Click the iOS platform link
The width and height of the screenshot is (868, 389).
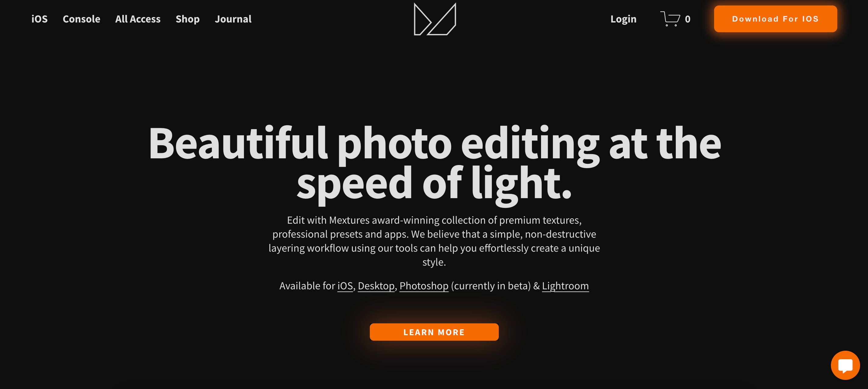coord(344,286)
